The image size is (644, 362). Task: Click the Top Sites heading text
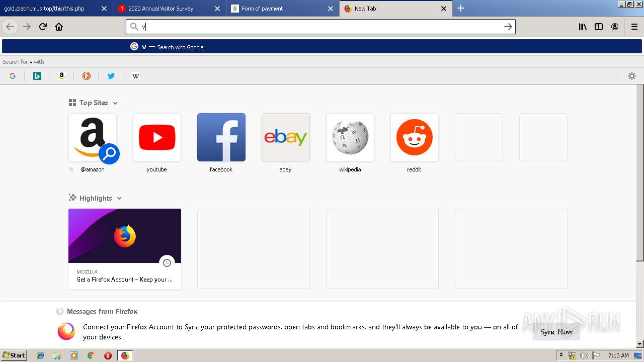(x=94, y=103)
